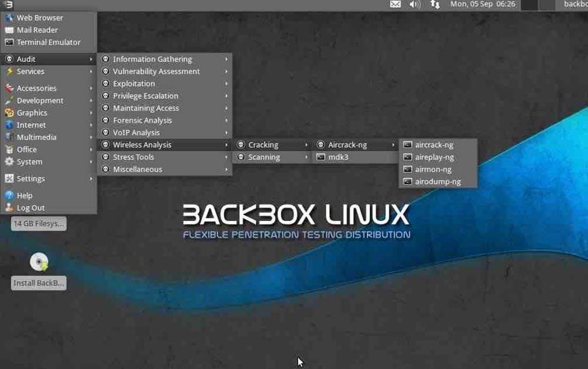Click the Development menu icon
Viewport: 588px width, 369px height.
pyautogui.click(x=9, y=100)
